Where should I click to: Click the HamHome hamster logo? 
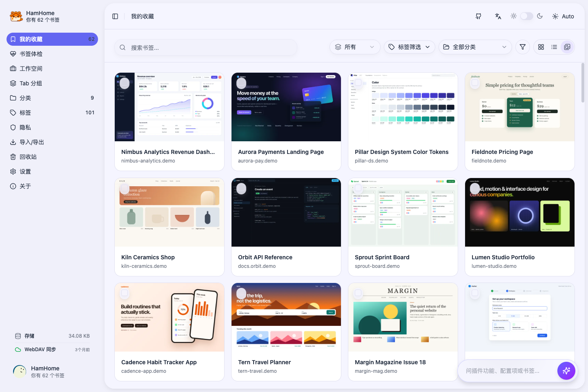pyautogui.click(x=16, y=16)
